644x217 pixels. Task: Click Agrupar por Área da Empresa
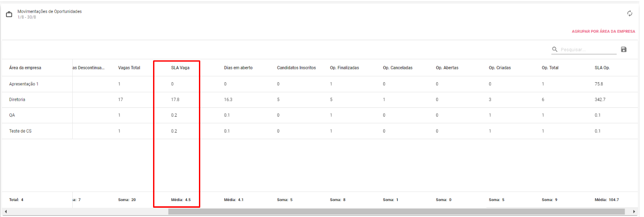603,31
